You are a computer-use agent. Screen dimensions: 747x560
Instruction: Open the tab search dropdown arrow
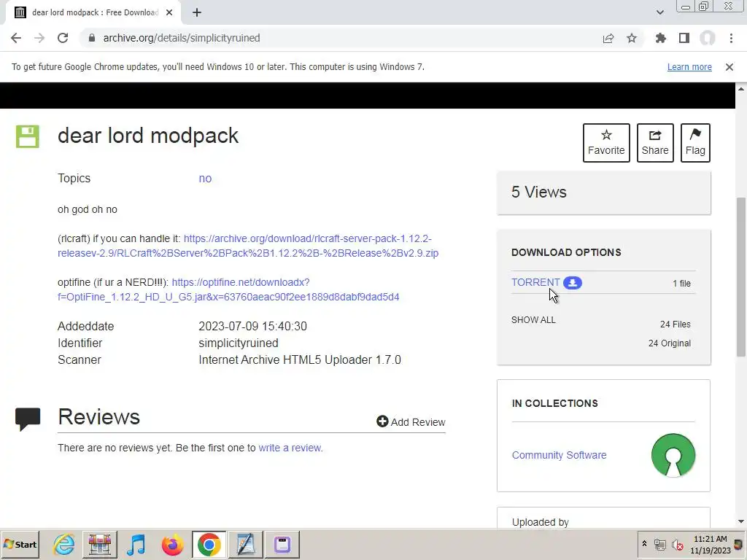(x=659, y=12)
